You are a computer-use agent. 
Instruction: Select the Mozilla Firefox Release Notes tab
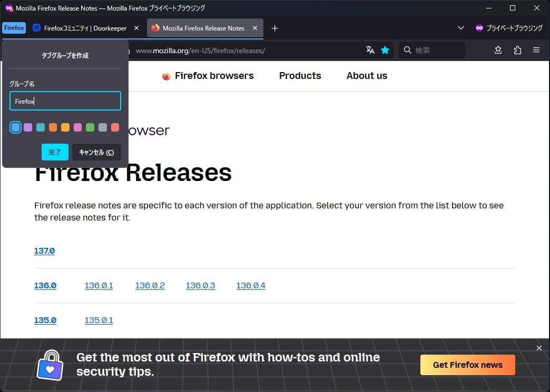(x=203, y=28)
